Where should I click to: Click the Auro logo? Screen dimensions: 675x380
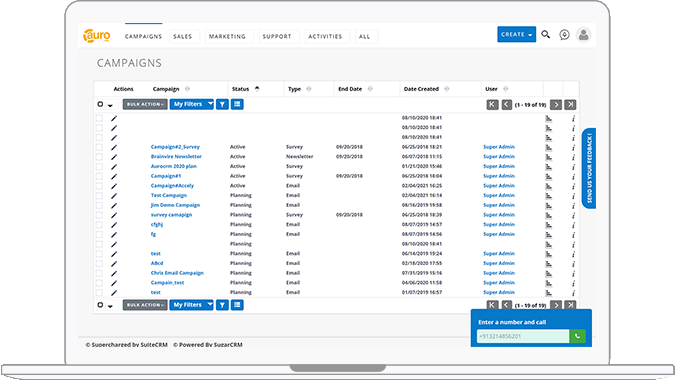(x=97, y=35)
